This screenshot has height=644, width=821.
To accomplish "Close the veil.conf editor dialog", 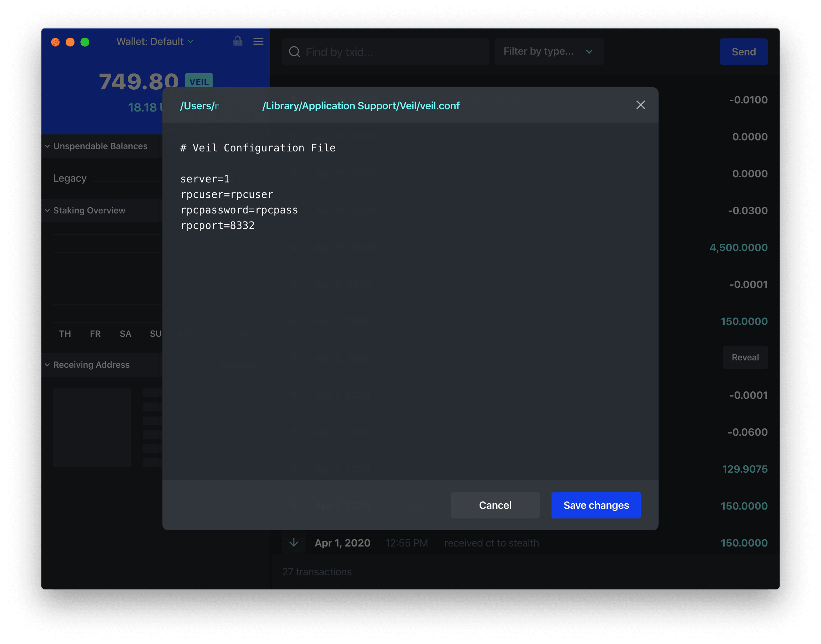I will (640, 105).
